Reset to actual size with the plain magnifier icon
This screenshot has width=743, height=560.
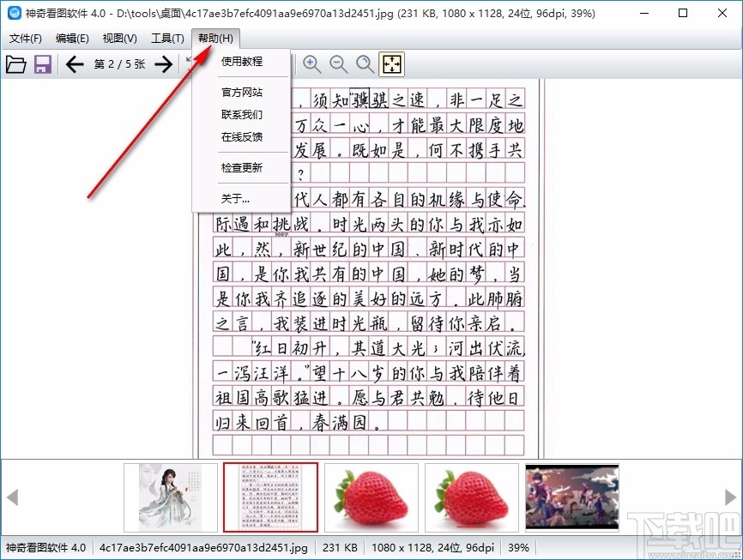(x=365, y=63)
